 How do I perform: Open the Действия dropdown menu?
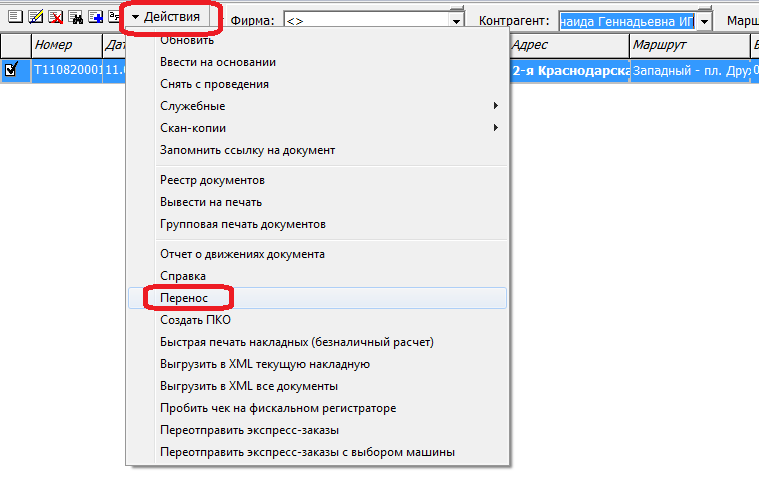click(x=166, y=18)
